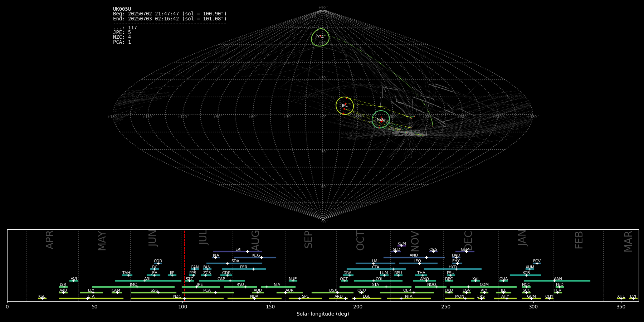This screenshot has height=322, width=644.
Task: Click the FEB month label
Action: point(579,240)
